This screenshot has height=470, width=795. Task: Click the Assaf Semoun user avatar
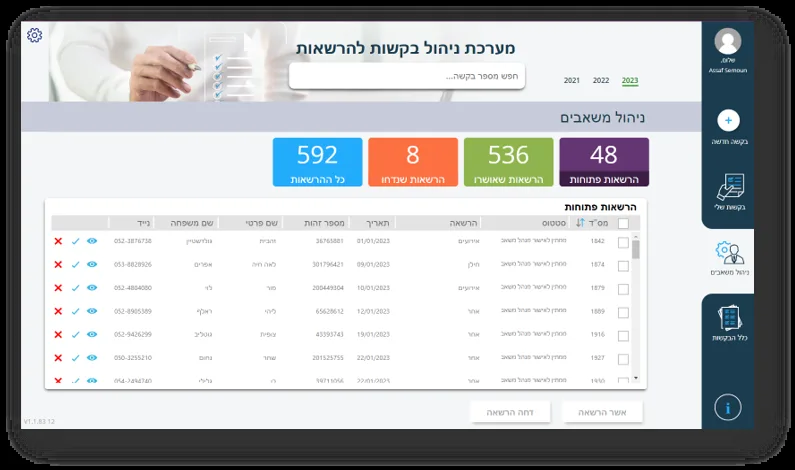728,42
